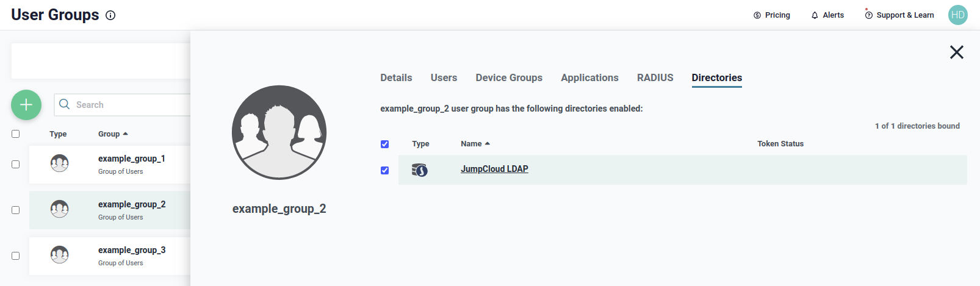Click the group Search field
The image size is (980, 286).
click(128, 105)
